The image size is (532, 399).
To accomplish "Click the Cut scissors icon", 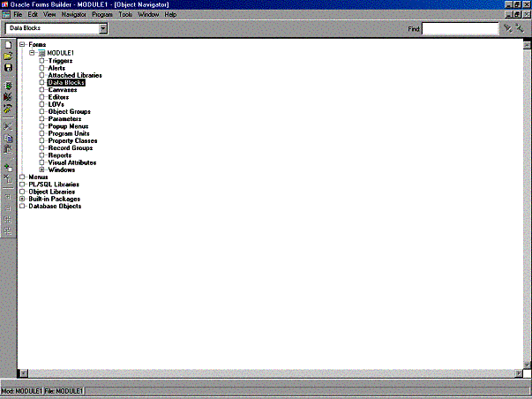I will [8, 126].
